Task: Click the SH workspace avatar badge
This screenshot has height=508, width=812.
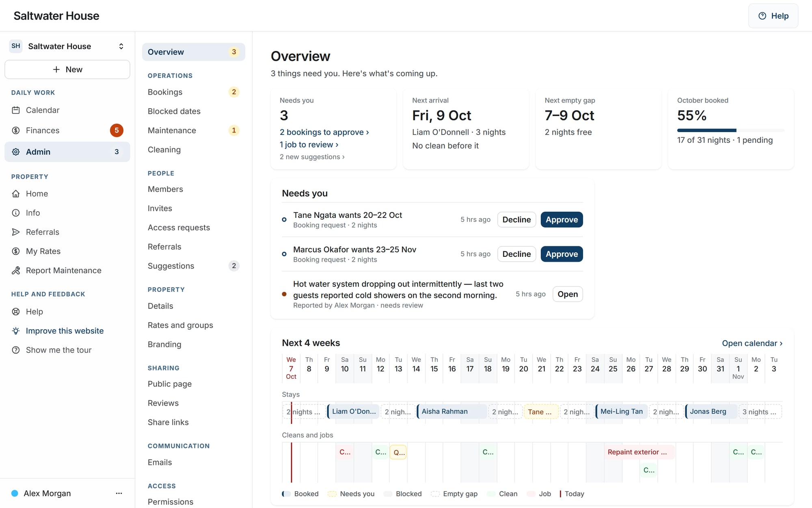Action: pos(16,46)
